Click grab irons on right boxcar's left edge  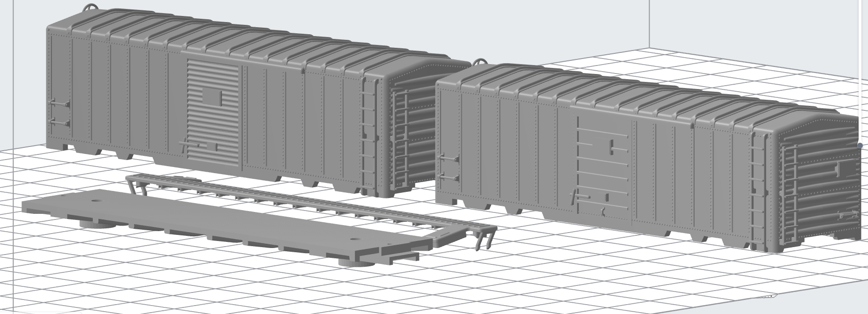(x=448, y=168)
